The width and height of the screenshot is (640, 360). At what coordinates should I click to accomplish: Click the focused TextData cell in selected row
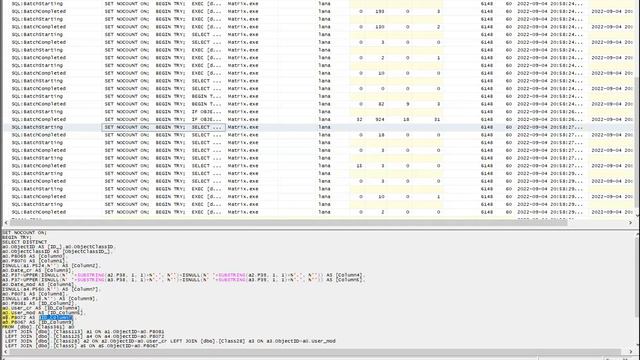tap(163, 127)
